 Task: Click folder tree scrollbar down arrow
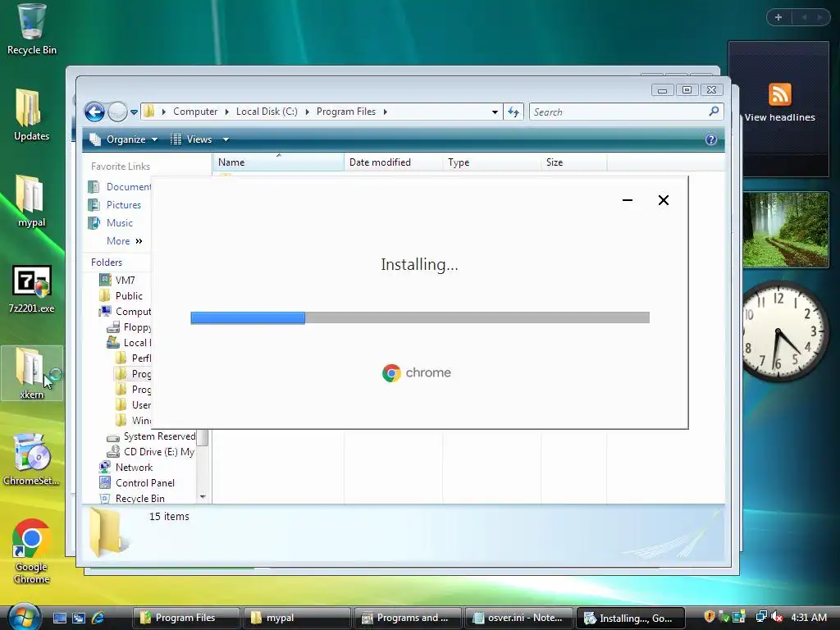coord(203,497)
